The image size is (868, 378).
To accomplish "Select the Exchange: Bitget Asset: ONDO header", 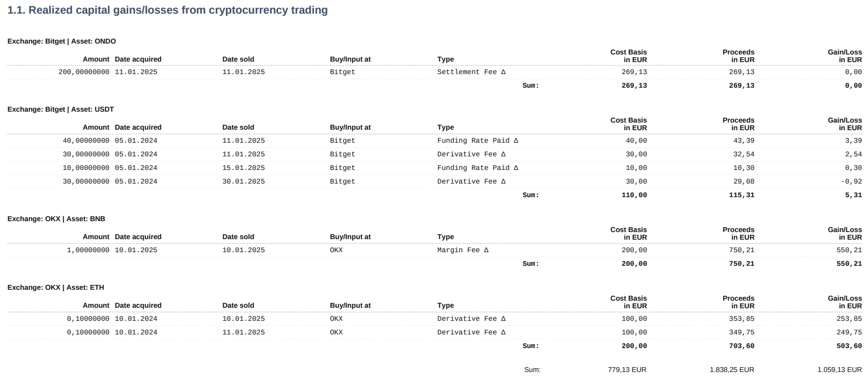I will click(61, 41).
